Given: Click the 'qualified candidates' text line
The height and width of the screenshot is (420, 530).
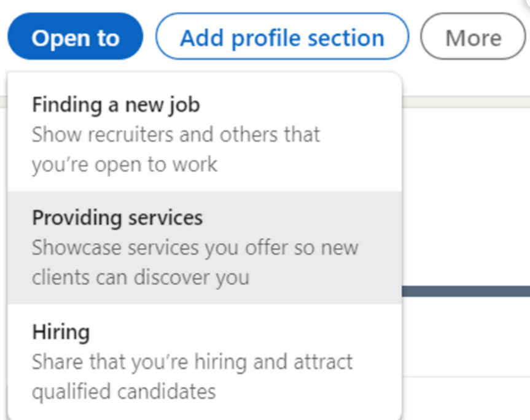Looking at the screenshot, I should pyautogui.click(x=123, y=392).
